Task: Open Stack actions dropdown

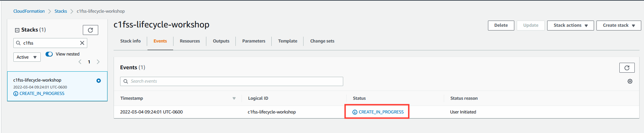Action: (x=570, y=25)
